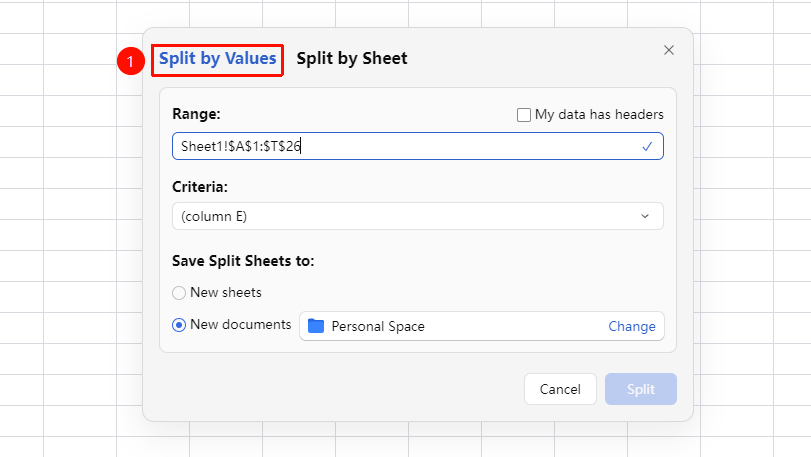Change the save destination folder
Screen dimensions: 811x457
click(632, 326)
